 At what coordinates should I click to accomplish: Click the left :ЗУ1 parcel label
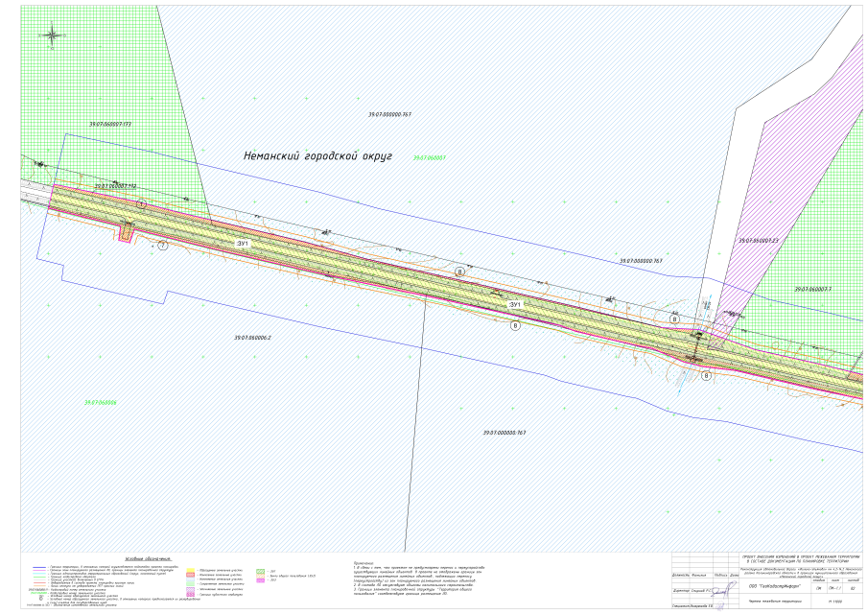(x=243, y=245)
